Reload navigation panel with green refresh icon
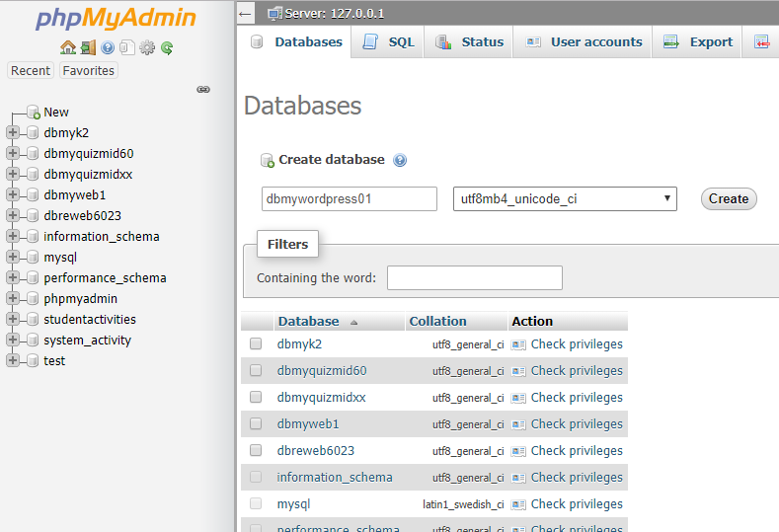Image resolution: width=779 pixels, height=532 pixels. pyautogui.click(x=167, y=47)
